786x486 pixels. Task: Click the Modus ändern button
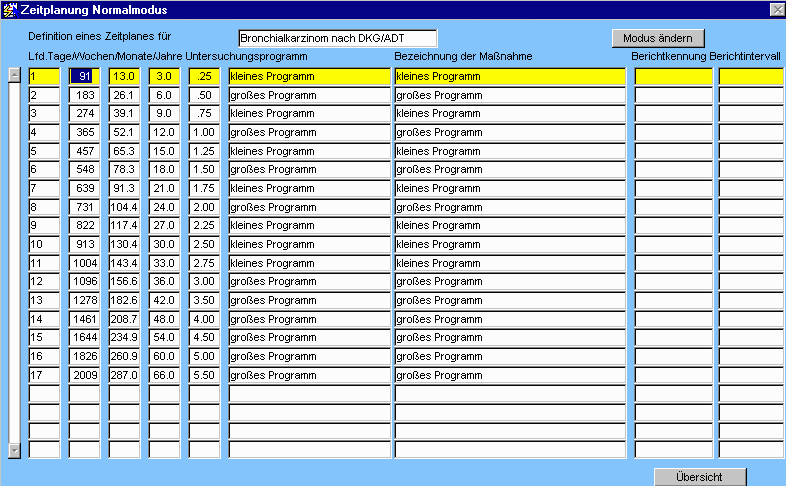tap(658, 38)
